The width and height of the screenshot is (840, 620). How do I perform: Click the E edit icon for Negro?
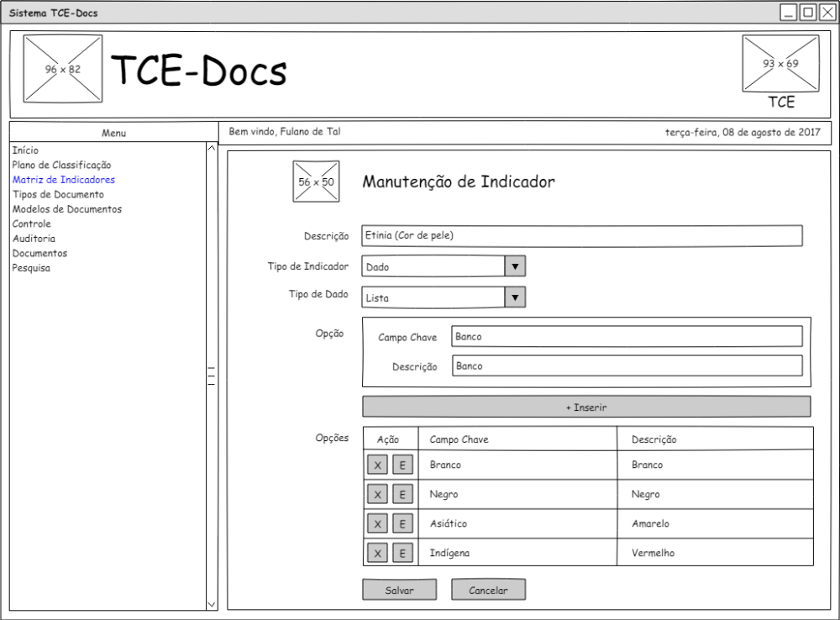coord(402,495)
